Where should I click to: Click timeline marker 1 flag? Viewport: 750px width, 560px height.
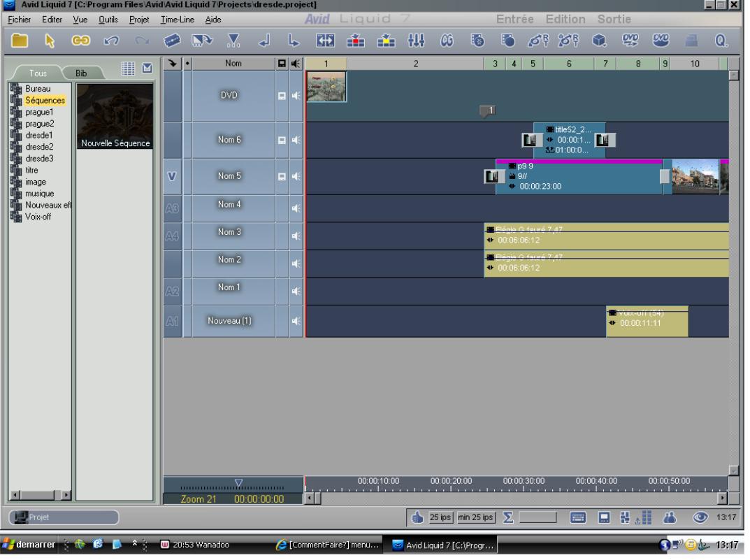tap(487, 111)
